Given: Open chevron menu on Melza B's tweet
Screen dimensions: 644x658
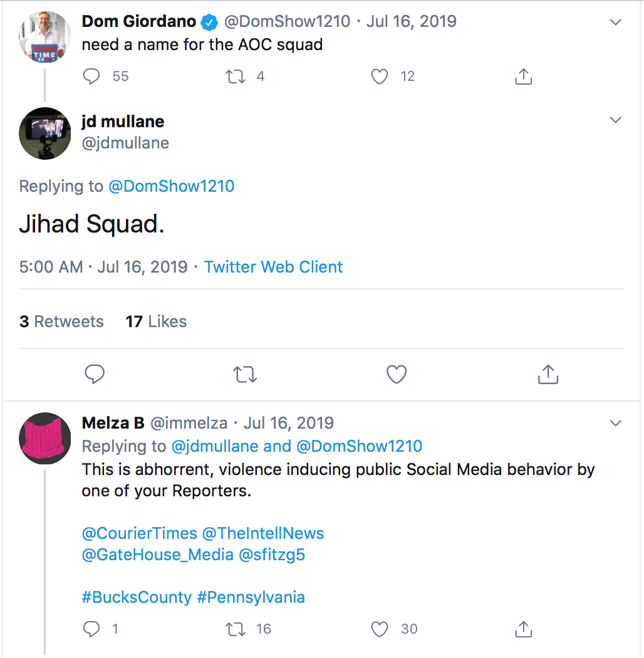Looking at the screenshot, I should (616, 424).
